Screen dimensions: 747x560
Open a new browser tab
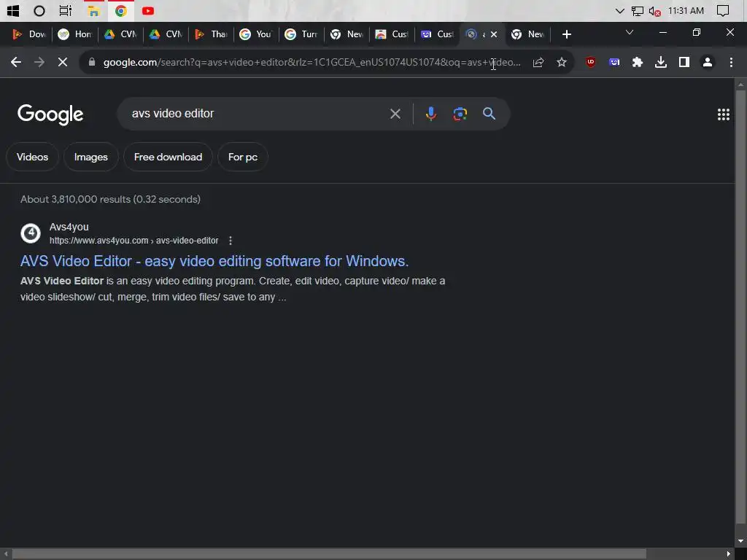click(566, 34)
